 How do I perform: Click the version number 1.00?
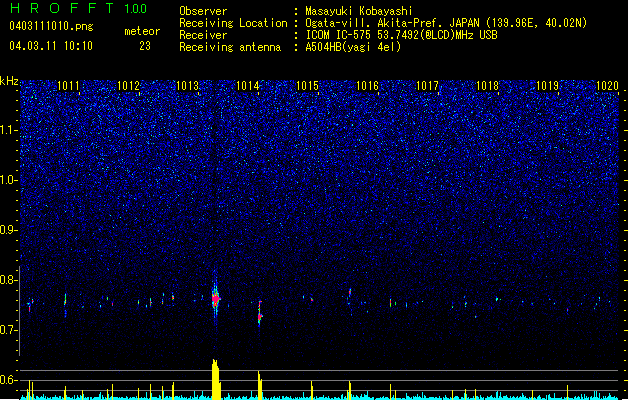pos(135,8)
